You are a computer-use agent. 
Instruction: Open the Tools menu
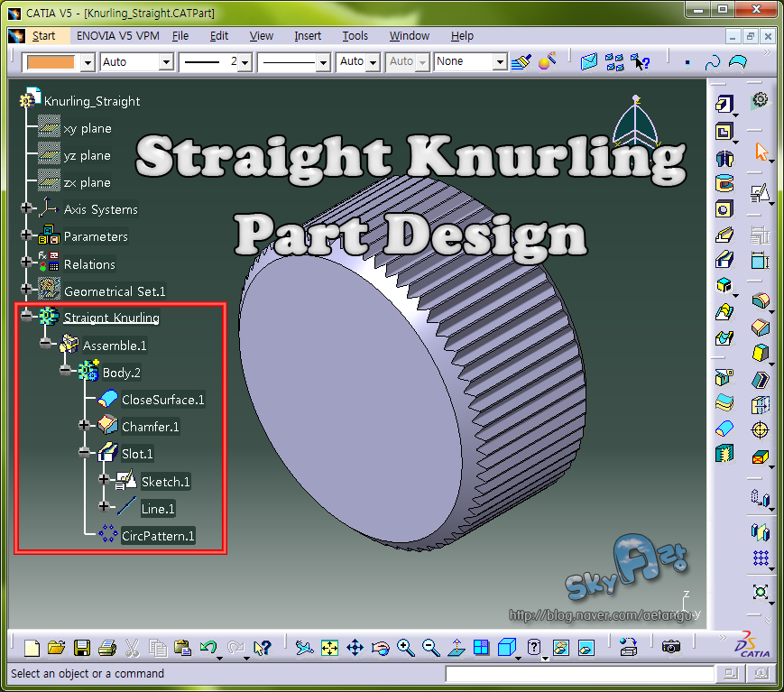coord(355,36)
